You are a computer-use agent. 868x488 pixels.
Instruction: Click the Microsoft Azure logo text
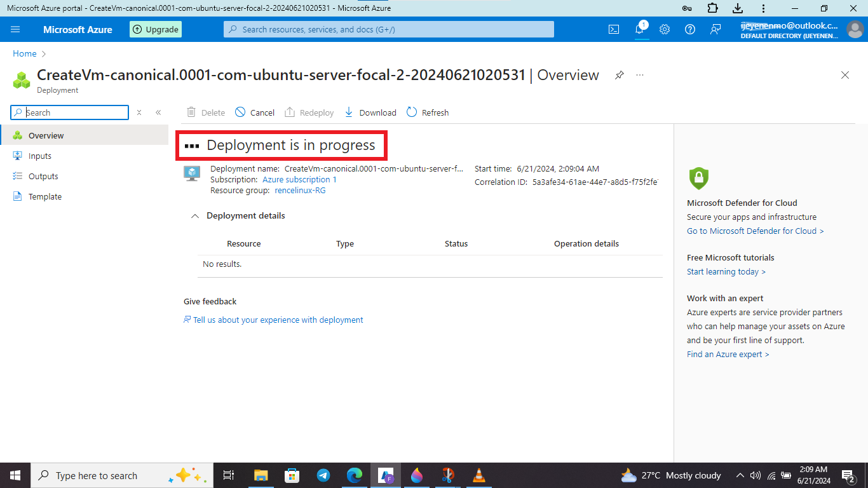click(78, 29)
